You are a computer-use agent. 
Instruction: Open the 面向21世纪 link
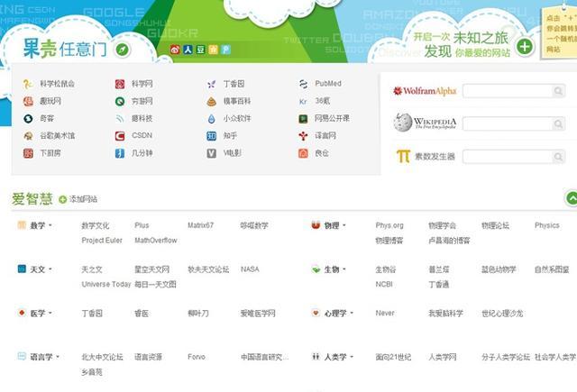(x=393, y=357)
